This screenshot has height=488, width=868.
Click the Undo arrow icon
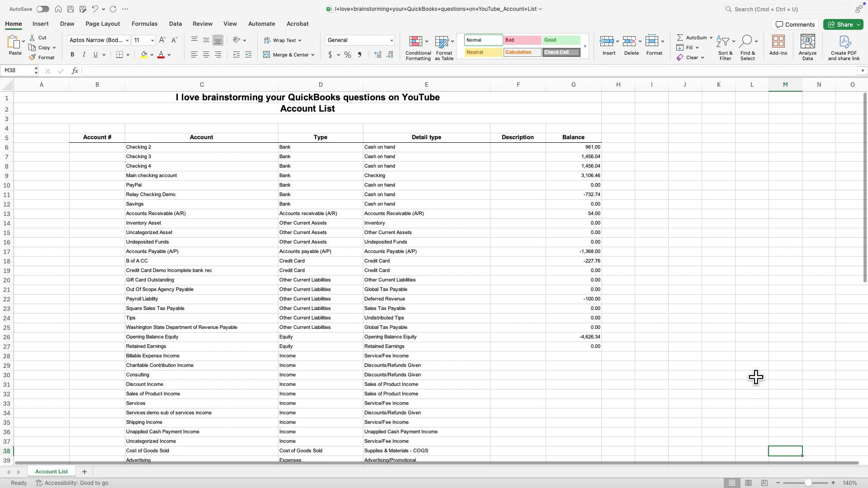click(x=95, y=9)
